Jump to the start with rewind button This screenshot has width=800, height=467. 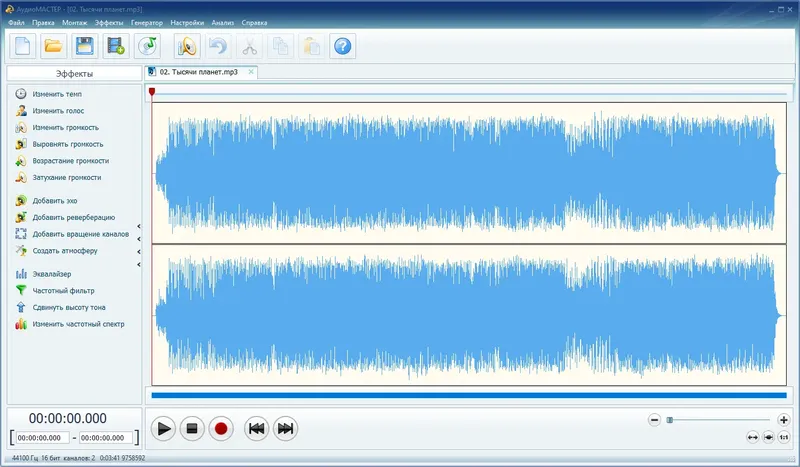coord(257,429)
